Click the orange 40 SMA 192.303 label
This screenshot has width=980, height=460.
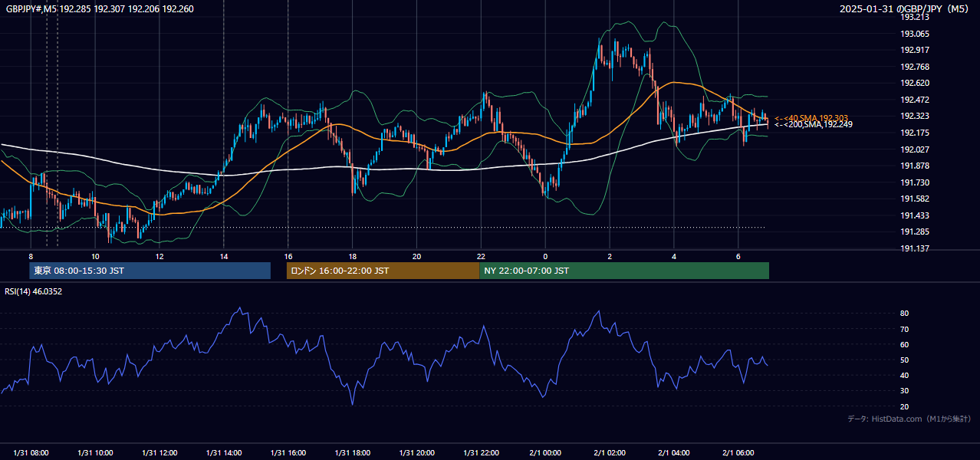tap(811, 118)
